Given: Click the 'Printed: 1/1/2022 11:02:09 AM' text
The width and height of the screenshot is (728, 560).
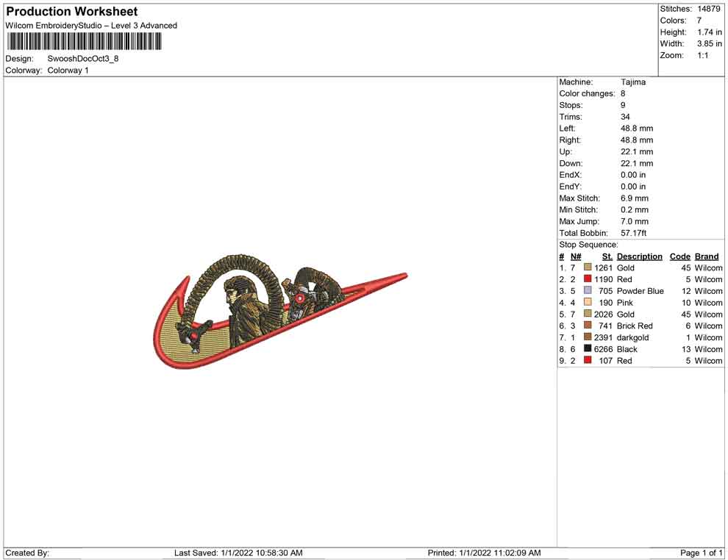Looking at the screenshot, I should point(485,553).
